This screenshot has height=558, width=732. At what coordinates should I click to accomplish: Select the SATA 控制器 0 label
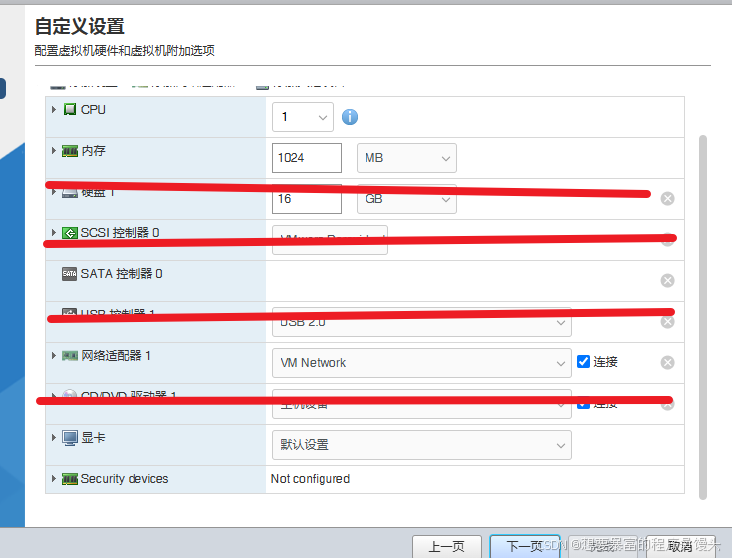(x=121, y=274)
